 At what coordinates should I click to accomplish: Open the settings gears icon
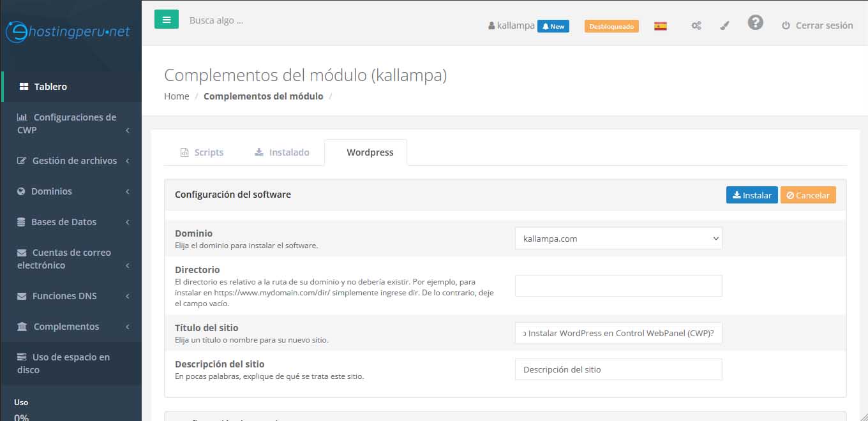696,26
